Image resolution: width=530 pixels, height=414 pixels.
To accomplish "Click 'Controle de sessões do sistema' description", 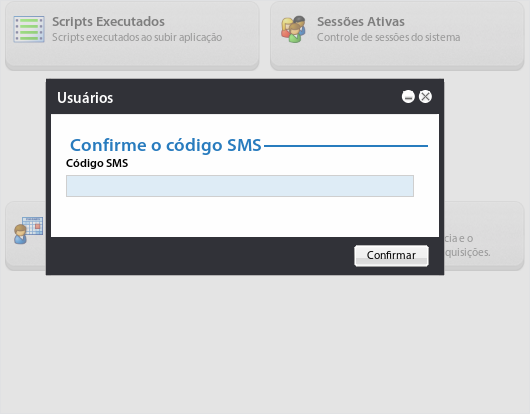I will coord(388,37).
